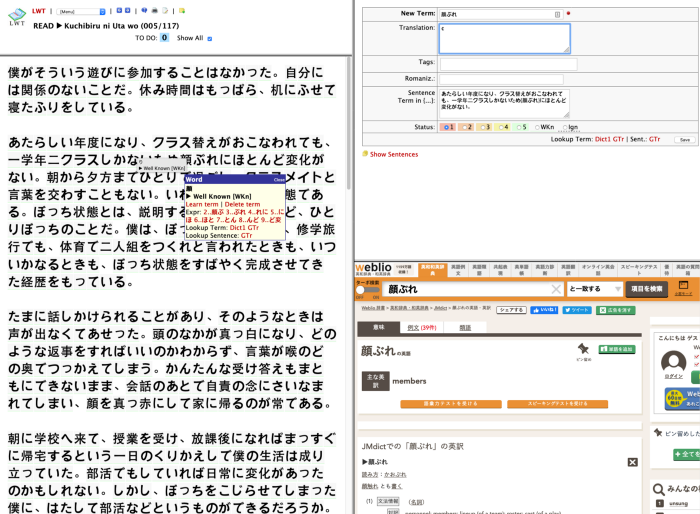Click the Twitter tweet button

(577, 310)
